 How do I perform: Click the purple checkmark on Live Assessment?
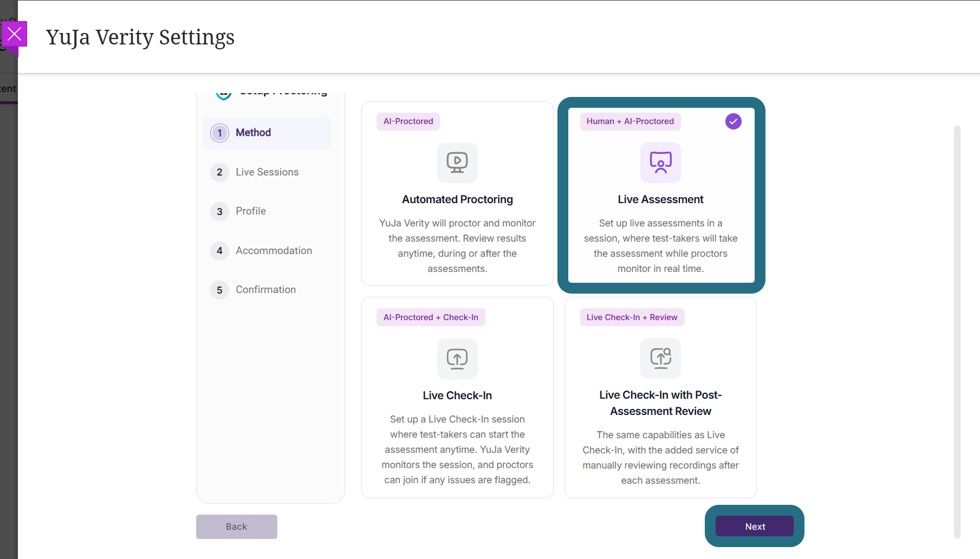pyautogui.click(x=733, y=121)
